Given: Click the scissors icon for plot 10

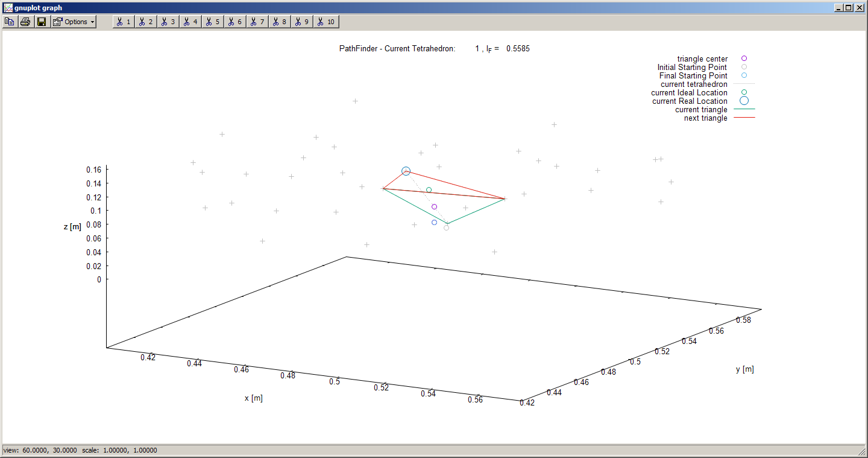Looking at the screenshot, I should coord(325,21).
